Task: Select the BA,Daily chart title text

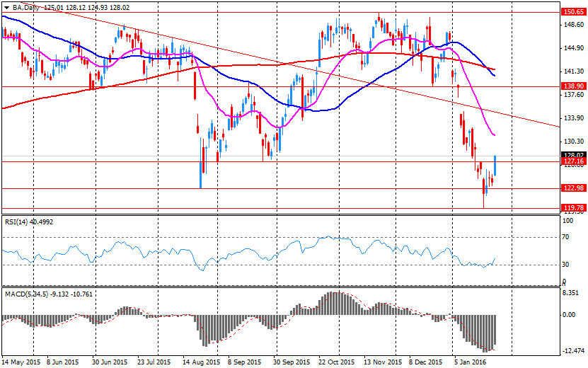Action: point(26,6)
